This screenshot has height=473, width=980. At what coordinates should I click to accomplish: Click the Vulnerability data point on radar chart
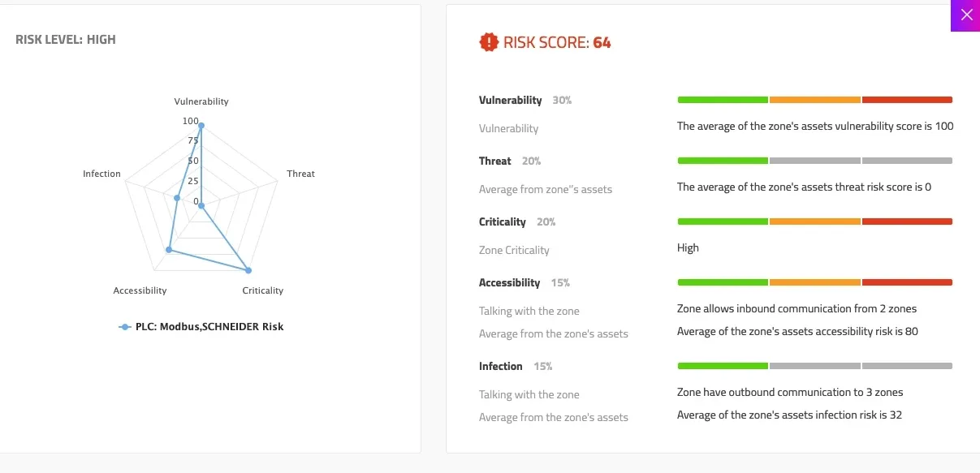[x=201, y=126]
